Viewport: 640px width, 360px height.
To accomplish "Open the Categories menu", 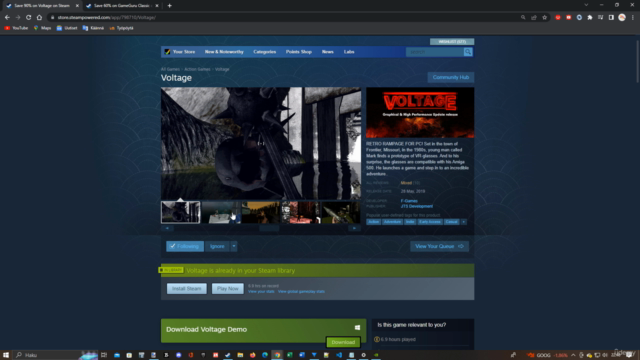I will coord(264,52).
